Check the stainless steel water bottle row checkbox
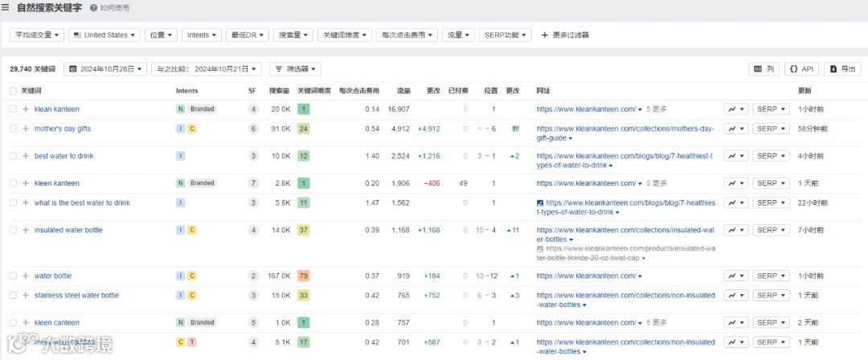 coord(14,295)
